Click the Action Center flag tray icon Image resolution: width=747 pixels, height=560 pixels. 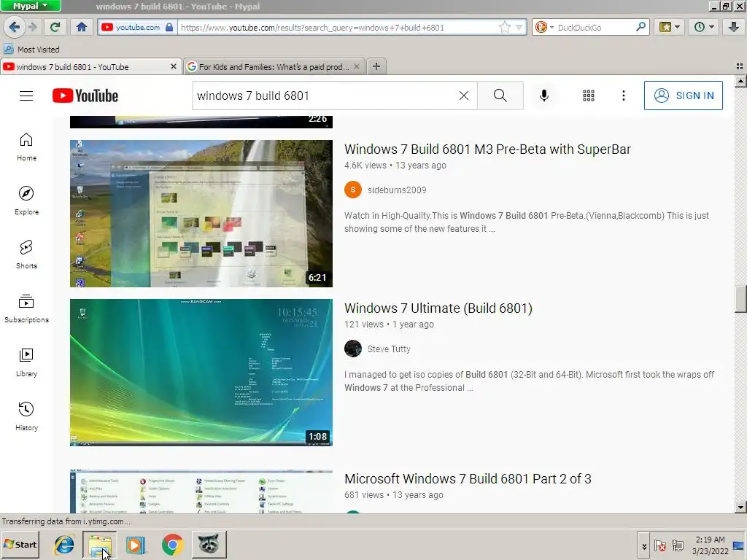pos(659,546)
